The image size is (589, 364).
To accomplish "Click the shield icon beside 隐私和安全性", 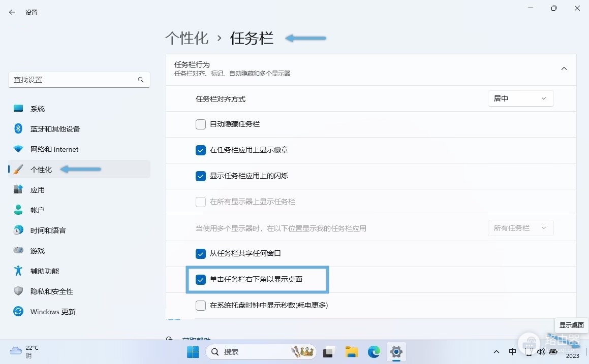I will coord(18,291).
